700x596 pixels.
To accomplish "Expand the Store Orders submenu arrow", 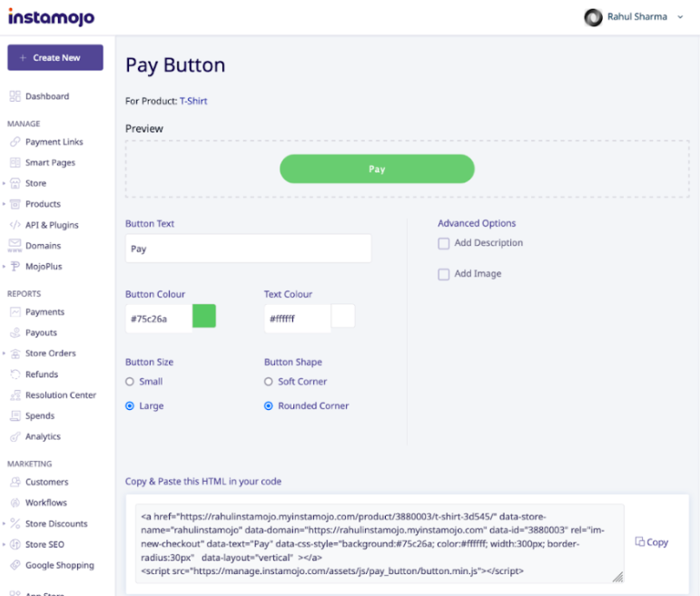I will tap(4, 353).
